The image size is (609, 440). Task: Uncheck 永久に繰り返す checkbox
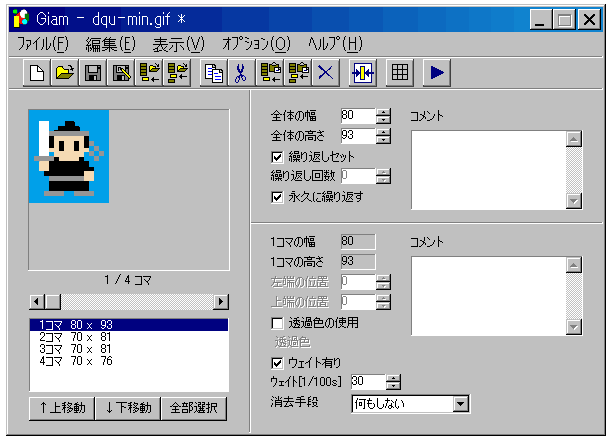pyautogui.click(x=277, y=197)
